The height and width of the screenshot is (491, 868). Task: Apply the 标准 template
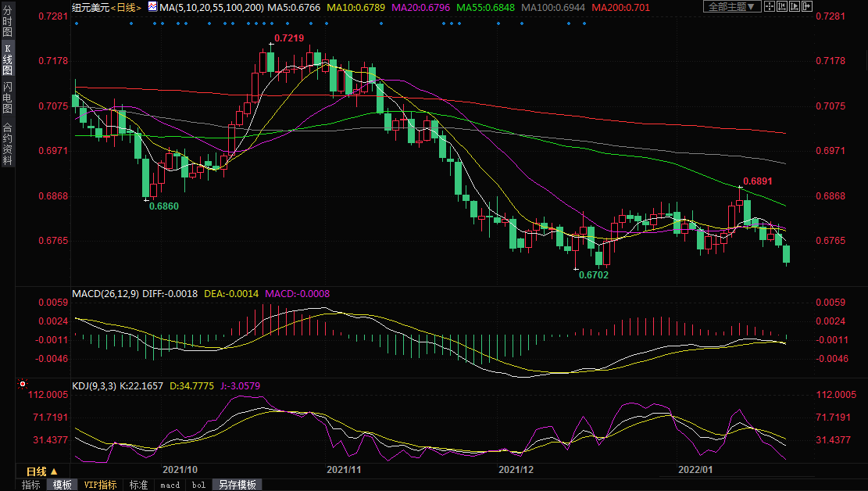(138, 485)
